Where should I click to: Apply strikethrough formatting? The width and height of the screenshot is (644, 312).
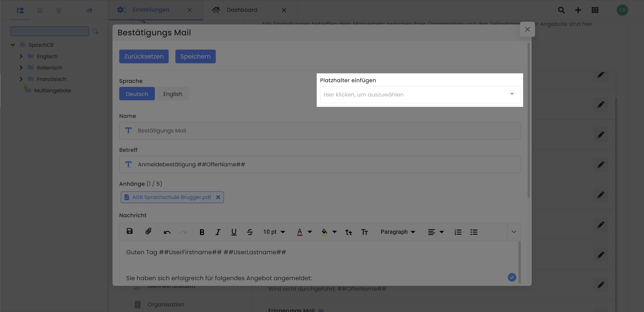point(250,232)
